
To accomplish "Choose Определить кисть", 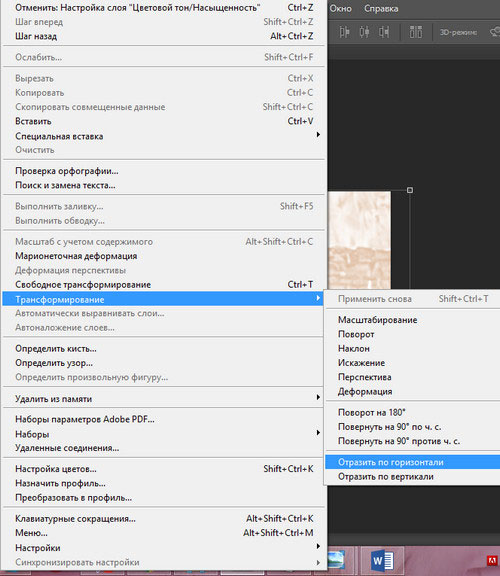I will [x=163, y=349].
